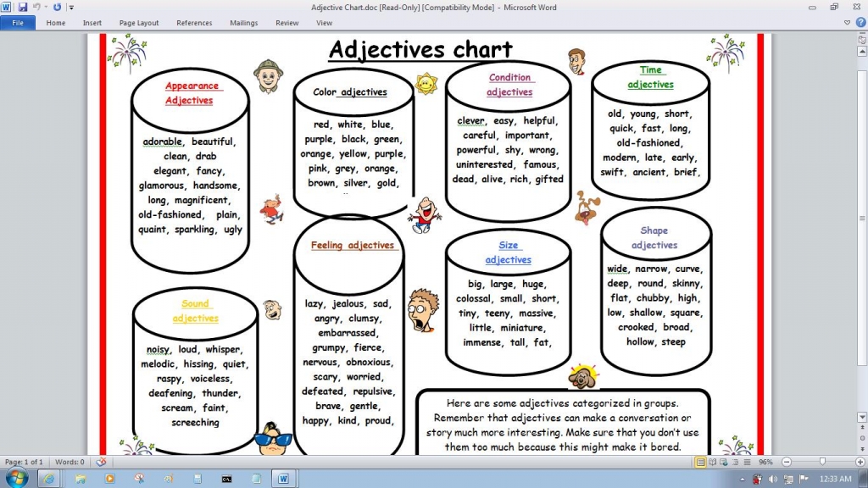The height and width of the screenshot is (488, 868).
Task: Open the File tab
Action: coord(17,23)
